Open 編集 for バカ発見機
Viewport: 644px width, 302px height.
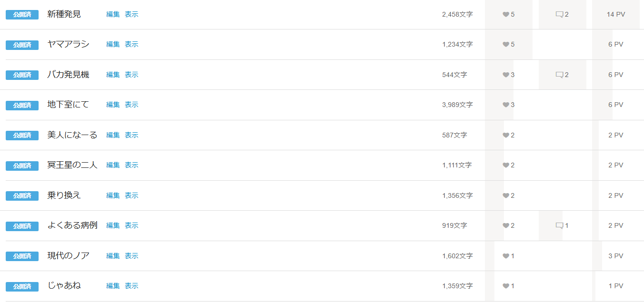[x=113, y=75]
